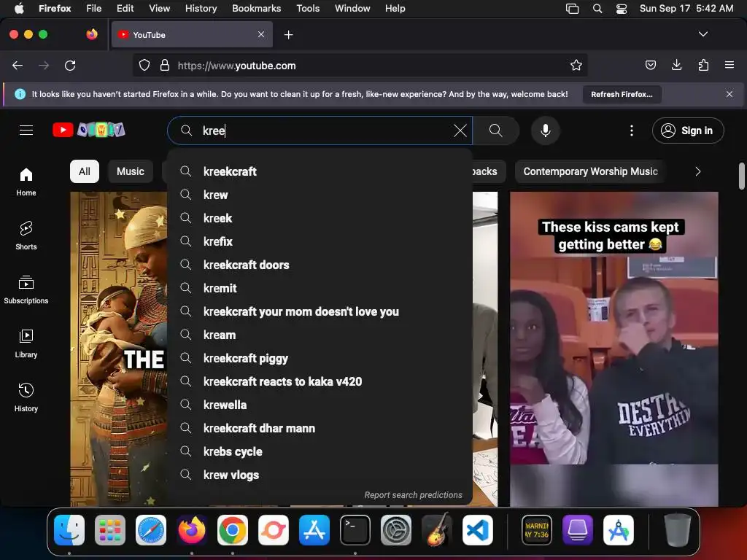Image resolution: width=747 pixels, height=560 pixels.
Task: Choose the kreek suggestion
Action: coord(320,218)
